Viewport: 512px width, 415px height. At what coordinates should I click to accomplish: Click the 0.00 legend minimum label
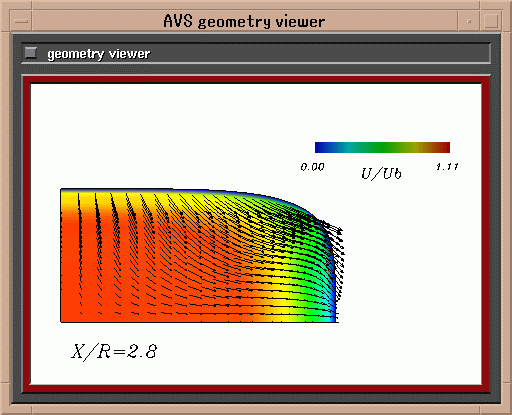point(312,167)
